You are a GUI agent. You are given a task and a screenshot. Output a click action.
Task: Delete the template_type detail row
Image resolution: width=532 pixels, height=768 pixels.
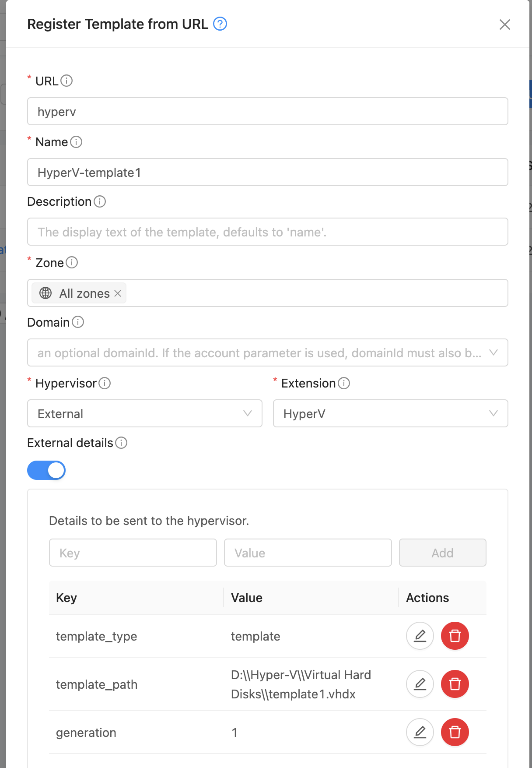pyautogui.click(x=455, y=636)
